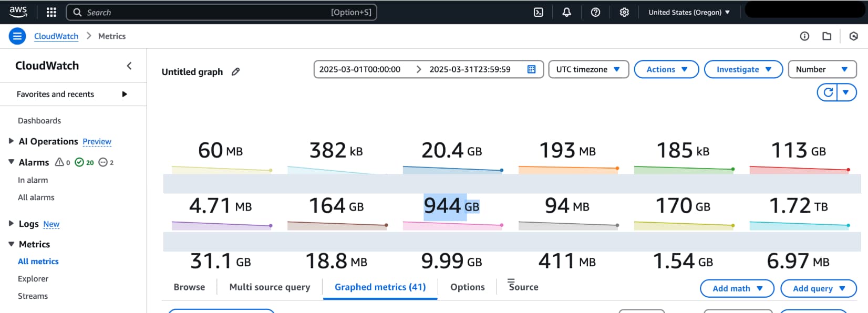Open the United States (Oregon) region selector
Screen dimensions: 868x313
tap(689, 12)
